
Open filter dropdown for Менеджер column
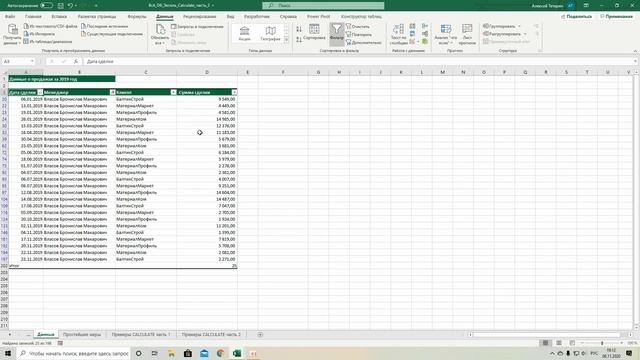(112, 92)
